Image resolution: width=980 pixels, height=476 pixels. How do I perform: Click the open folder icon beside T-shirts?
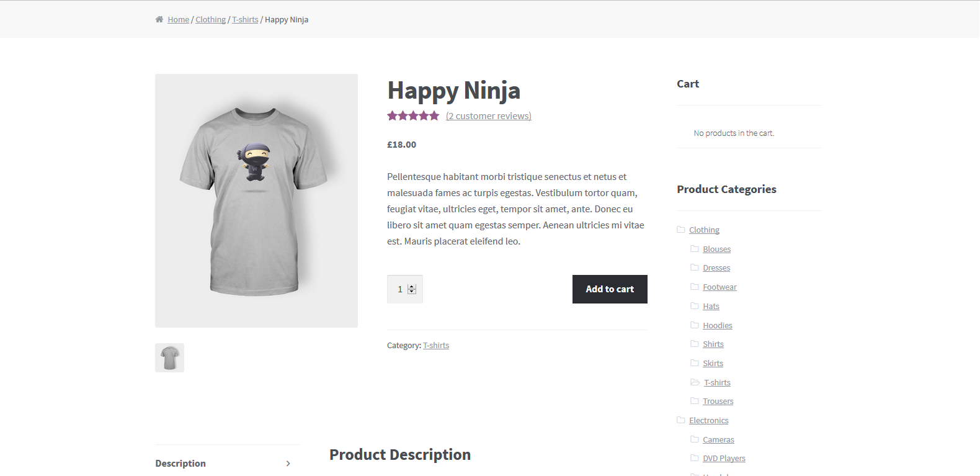coord(695,382)
